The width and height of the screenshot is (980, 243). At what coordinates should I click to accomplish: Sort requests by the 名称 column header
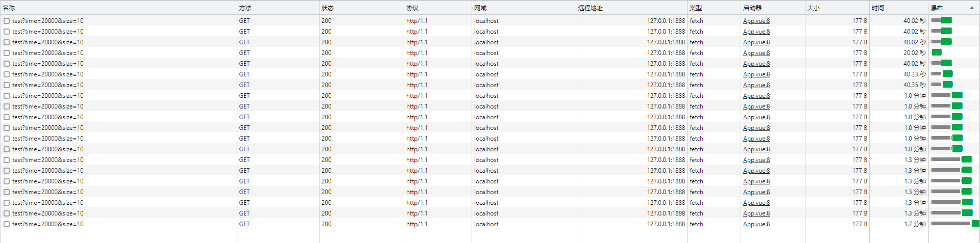pos(9,8)
